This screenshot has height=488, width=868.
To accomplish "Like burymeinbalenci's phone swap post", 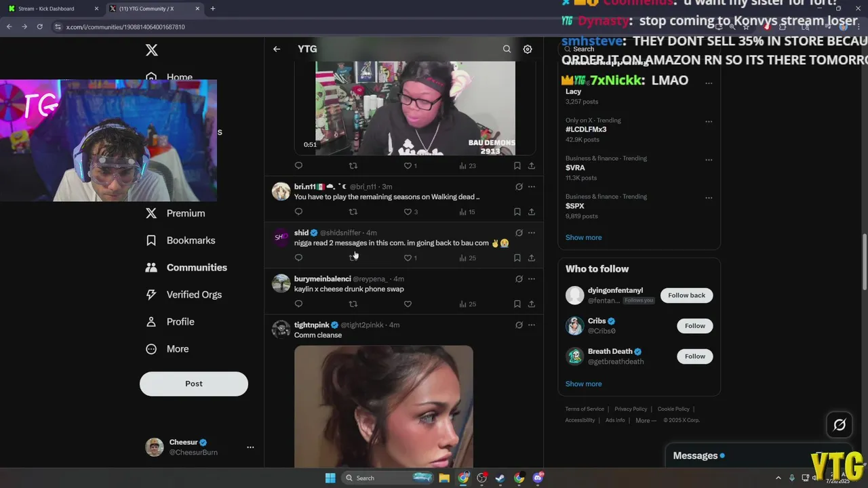I will [x=408, y=304].
